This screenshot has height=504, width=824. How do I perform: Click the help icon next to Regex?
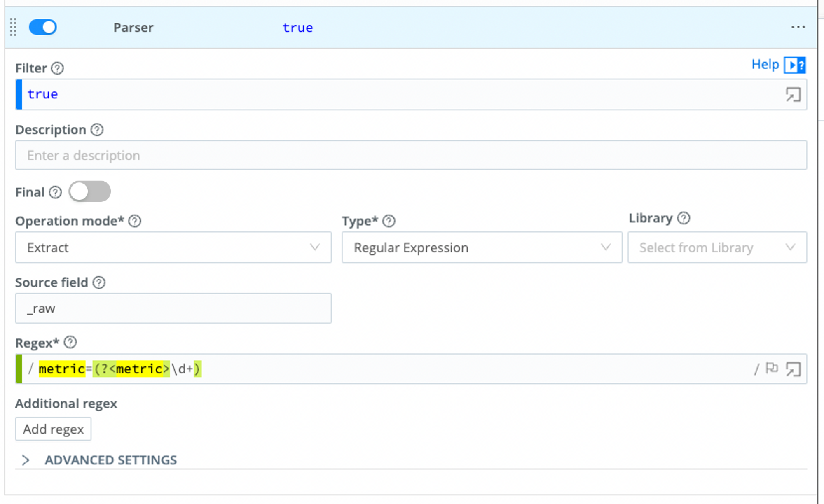click(x=70, y=342)
